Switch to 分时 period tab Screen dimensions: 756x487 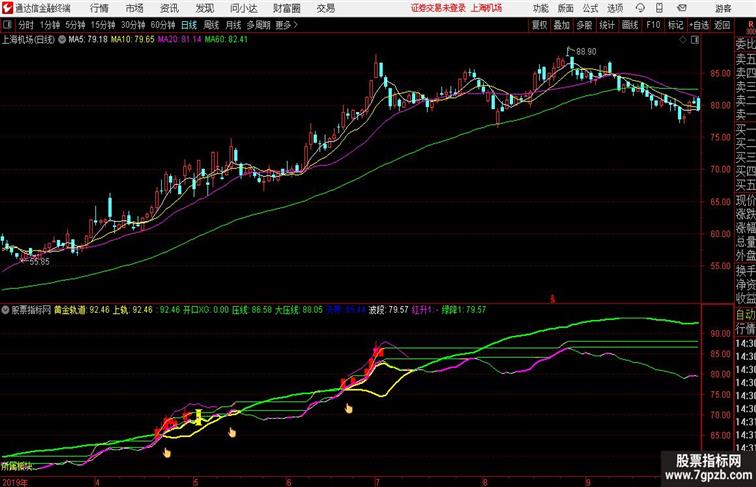coord(26,25)
